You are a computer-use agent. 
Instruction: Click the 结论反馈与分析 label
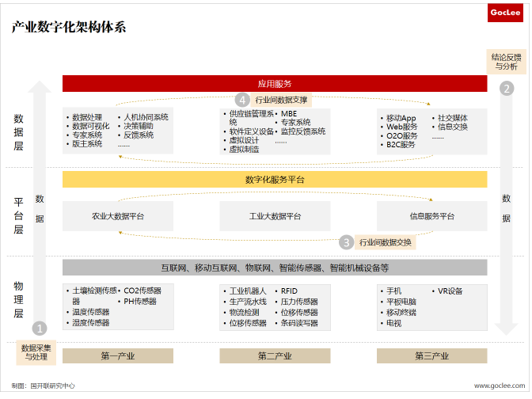click(506, 62)
